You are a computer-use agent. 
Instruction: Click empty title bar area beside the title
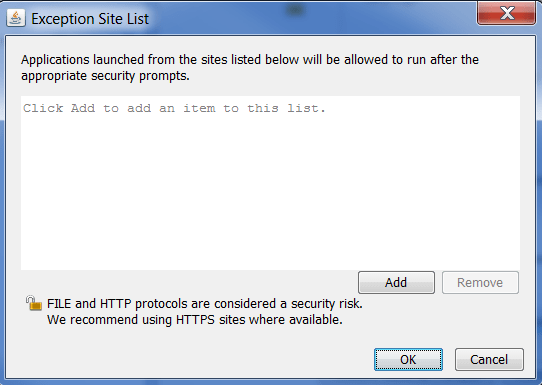[311, 17]
